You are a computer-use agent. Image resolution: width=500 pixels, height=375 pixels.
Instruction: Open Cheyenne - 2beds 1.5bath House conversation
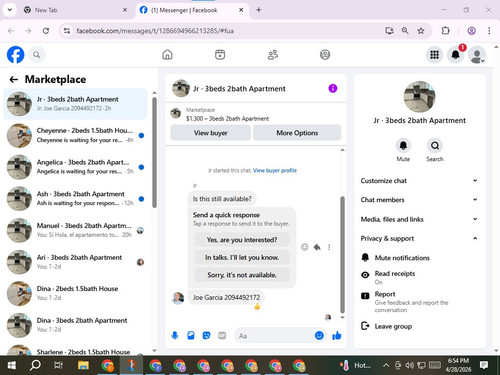pyautogui.click(x=76, y=135)
